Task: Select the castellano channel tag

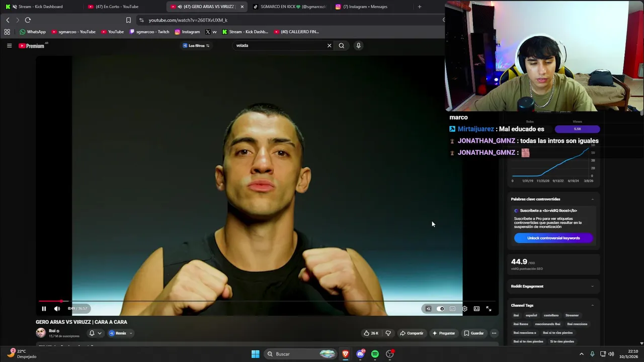Action: pyautogui.click(x=551, y=315)
